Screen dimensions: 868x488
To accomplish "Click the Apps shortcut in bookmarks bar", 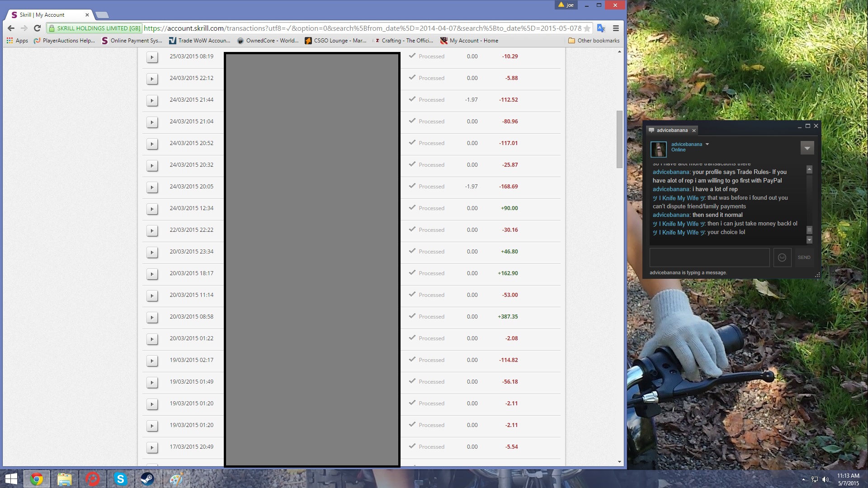I will click(x=17, y=41).
